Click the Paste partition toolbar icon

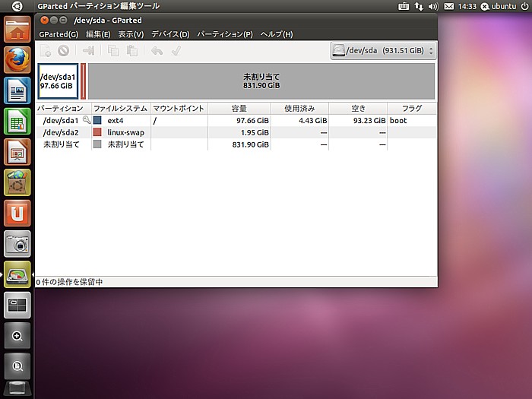click(132, 51)
